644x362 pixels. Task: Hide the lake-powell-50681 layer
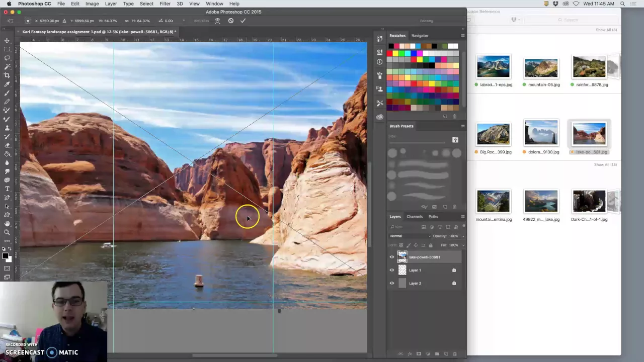392,257
